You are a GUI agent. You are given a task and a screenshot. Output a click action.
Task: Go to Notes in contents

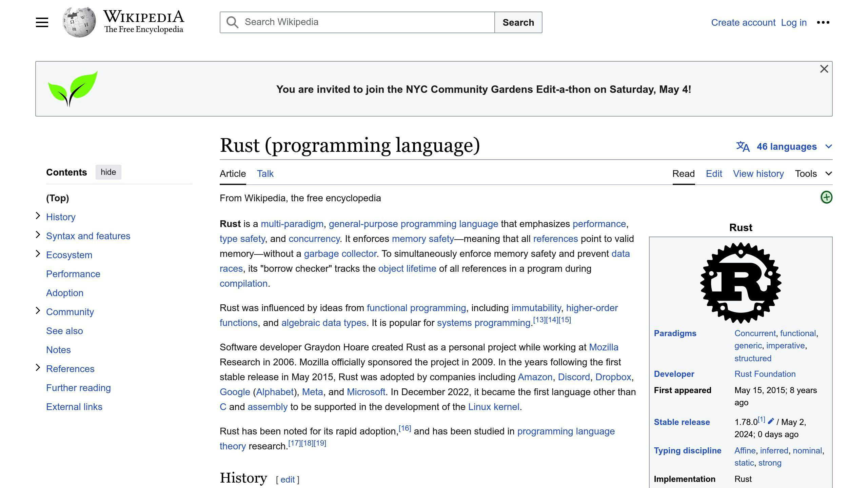[58, 350]
